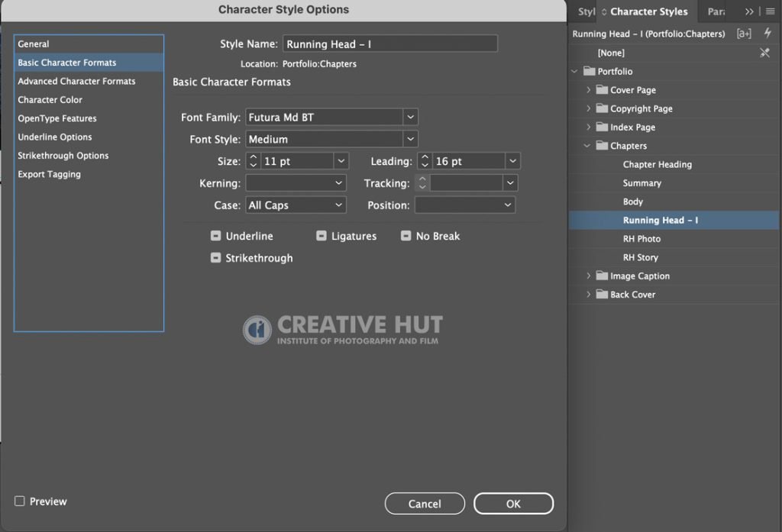
Task: Click the double-arrow collapse panel icon
Action: pos(749,11)
